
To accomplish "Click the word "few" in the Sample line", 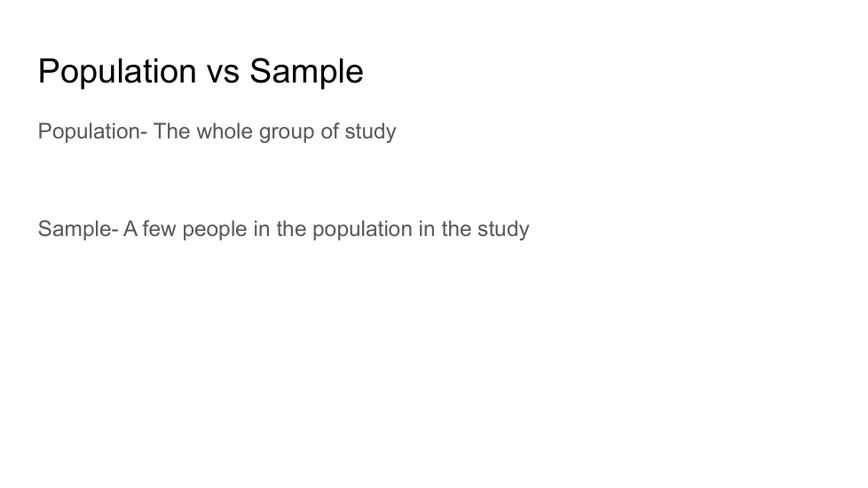I will (x=160, y=229).
